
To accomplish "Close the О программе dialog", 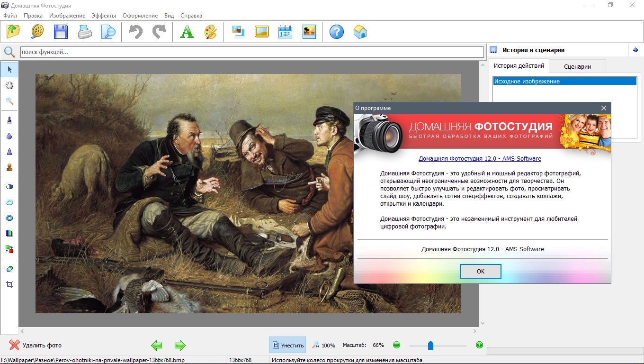I will coord(604,108).
